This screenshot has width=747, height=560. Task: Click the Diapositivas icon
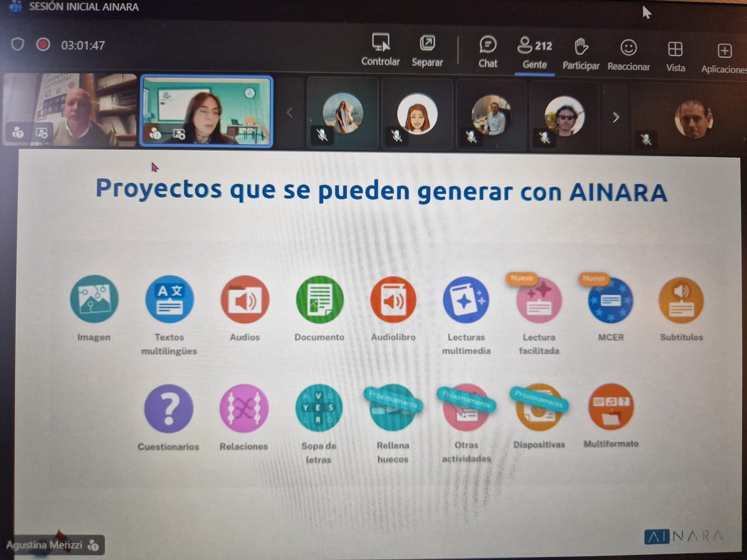[x=539, y=408]
